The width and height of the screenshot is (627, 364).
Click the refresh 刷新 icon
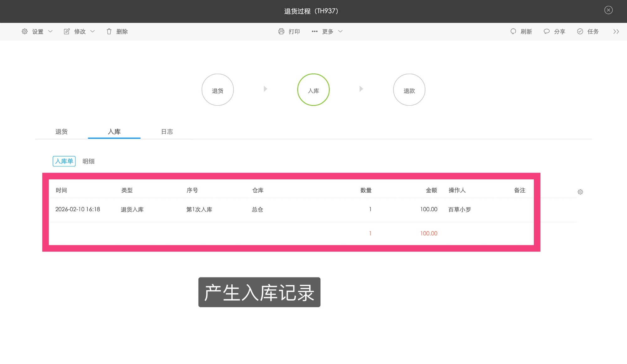tap(513, 31)
